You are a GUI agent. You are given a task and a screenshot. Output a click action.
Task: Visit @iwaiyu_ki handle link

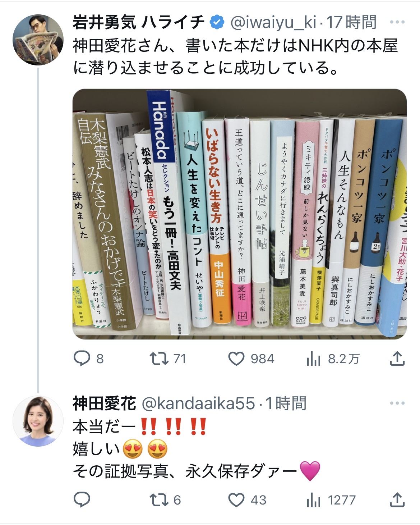pos(273,22)
